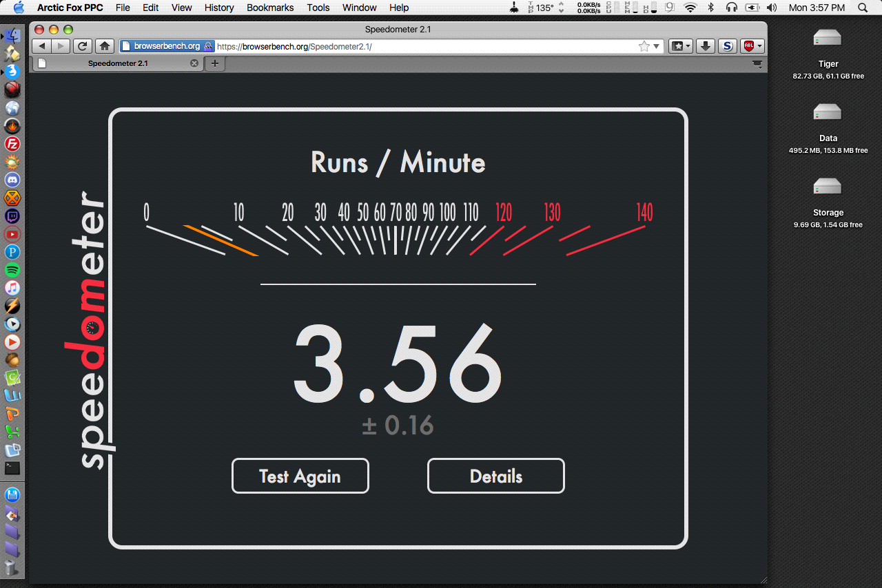Click the volume speaker icon
The image size is (882, 588).
[x=771, y=8]
